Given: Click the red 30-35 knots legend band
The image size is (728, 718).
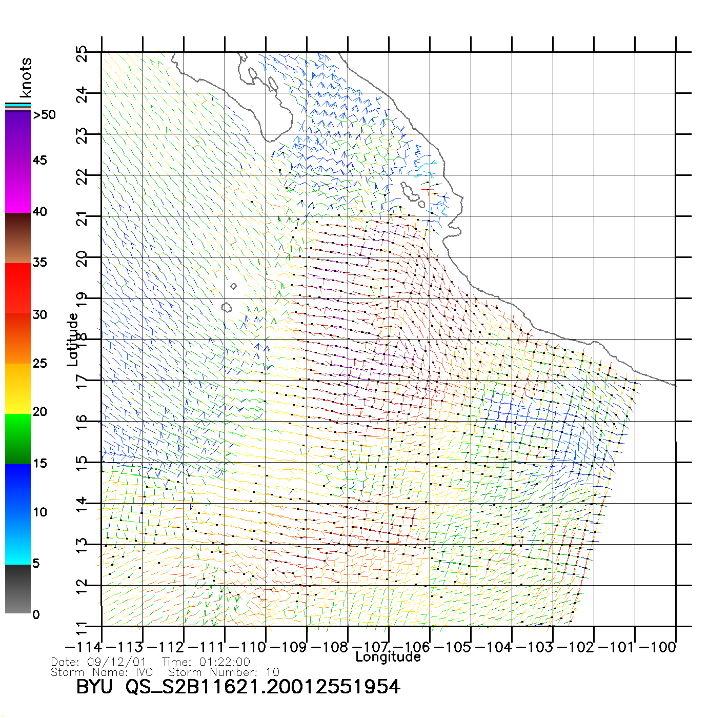Looking at the screenshot, I should point(18,288).
